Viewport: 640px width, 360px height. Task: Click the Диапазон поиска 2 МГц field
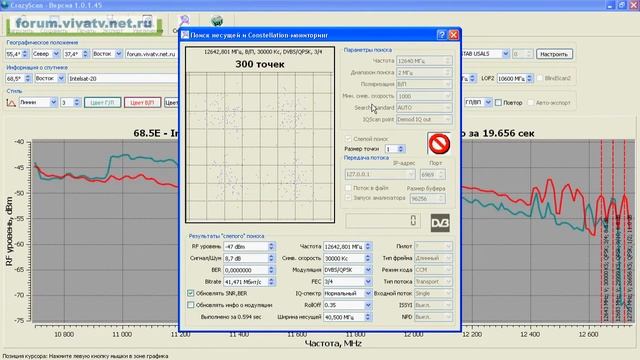pos(424,72)
